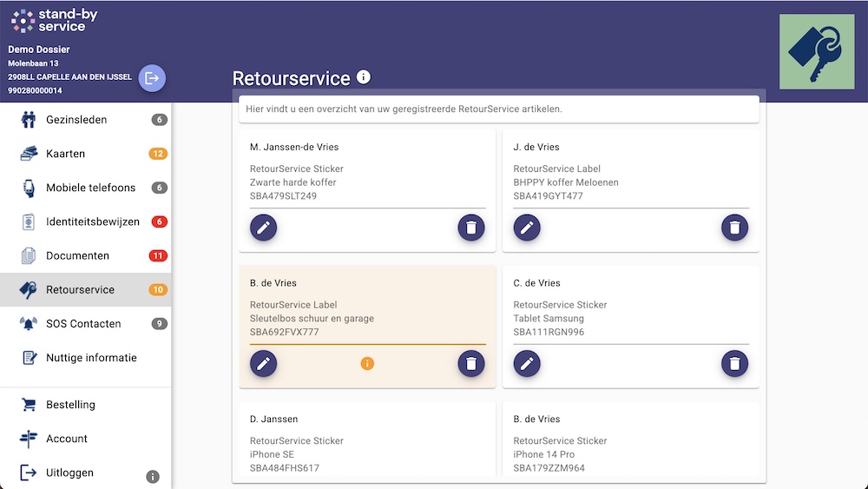Click the code SBA419GYT477
This screenshot has height=489, width=868.
(x=548, y=196)
